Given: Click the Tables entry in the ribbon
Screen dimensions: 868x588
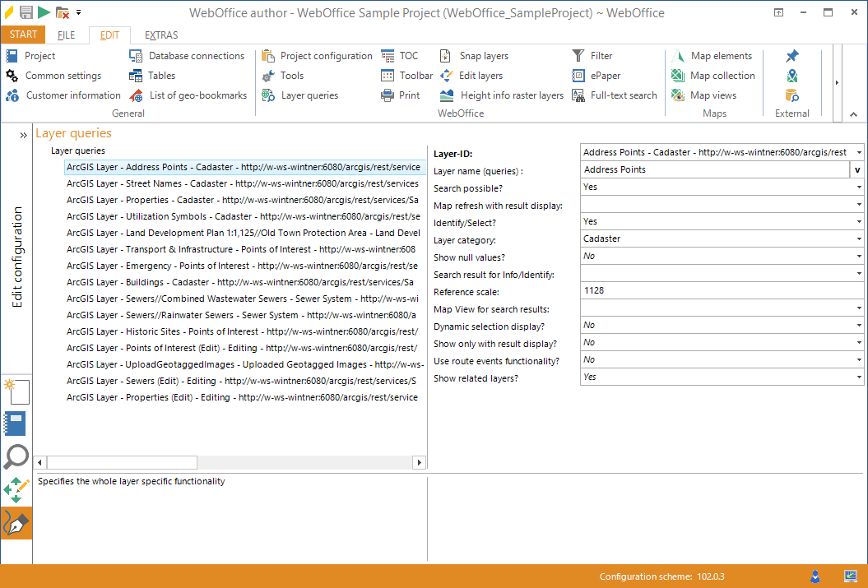Looking at the screenshot, I should coord(158,75).
